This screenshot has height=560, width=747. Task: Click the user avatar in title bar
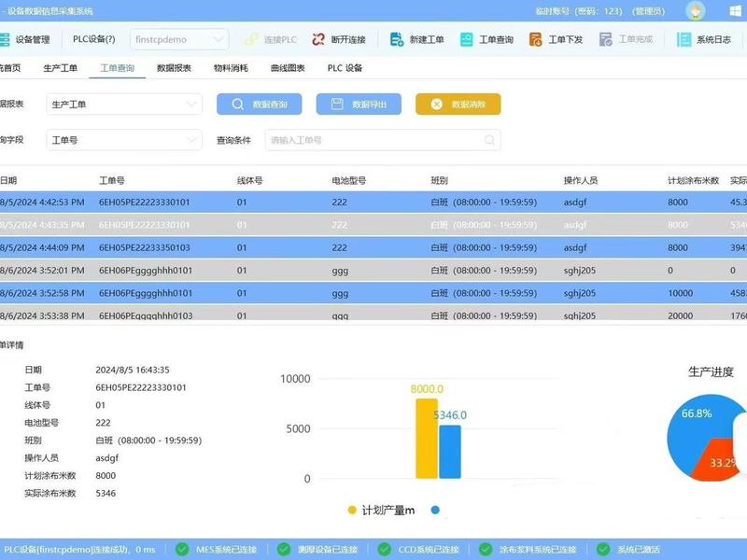coord(695,11)
